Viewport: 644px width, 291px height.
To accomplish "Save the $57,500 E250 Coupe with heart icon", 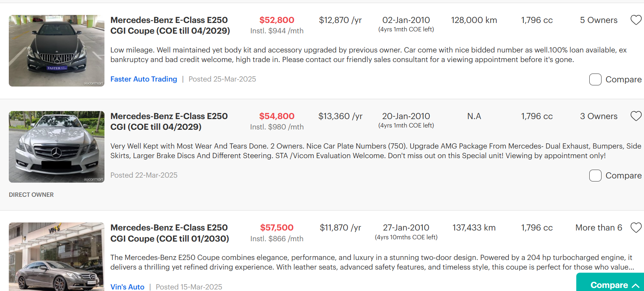I will pos(636,228).
